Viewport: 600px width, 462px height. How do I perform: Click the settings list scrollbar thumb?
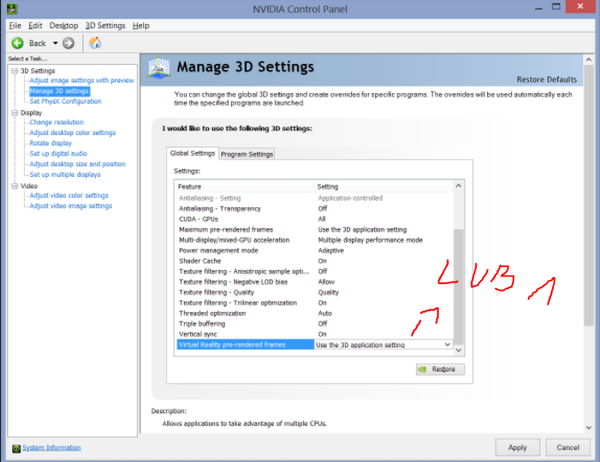click(x=458, y=286)
